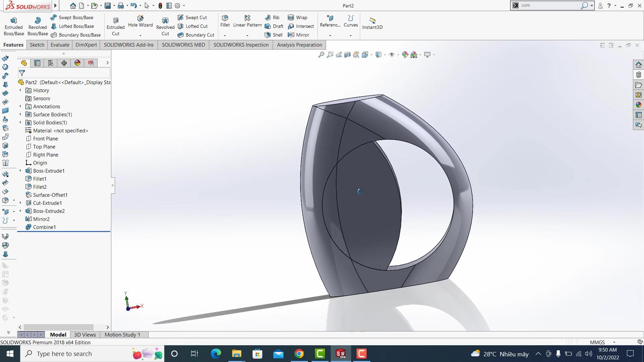Select the Fillet tool icon
Screen dimensions: 644x362
point(225,18)
